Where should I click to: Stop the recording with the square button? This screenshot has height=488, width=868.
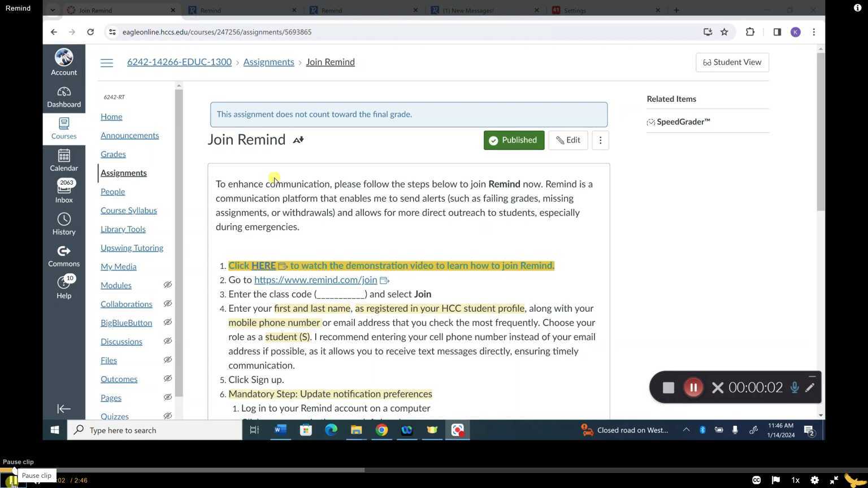[x=668, y=387]
